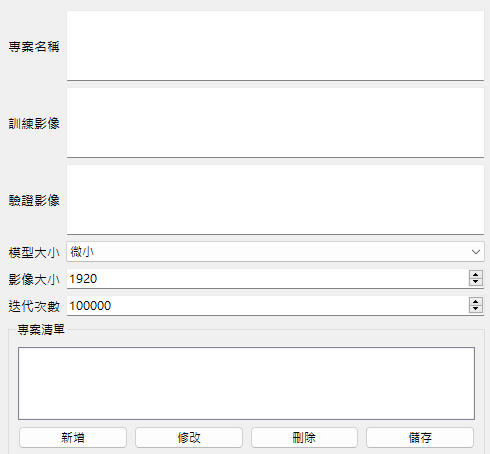Open the 模型大小 combo box showing 微小
The image size is (490, 454).
[x=275, y=252]
